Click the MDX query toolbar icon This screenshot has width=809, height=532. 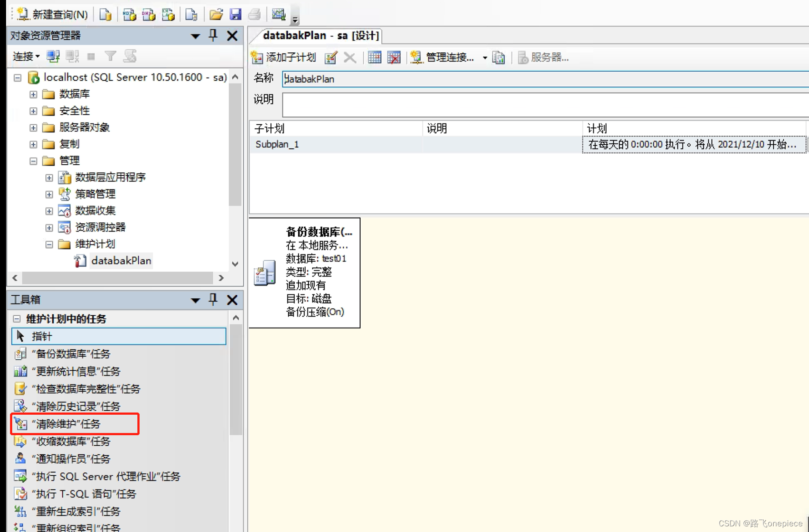(129, 14)
